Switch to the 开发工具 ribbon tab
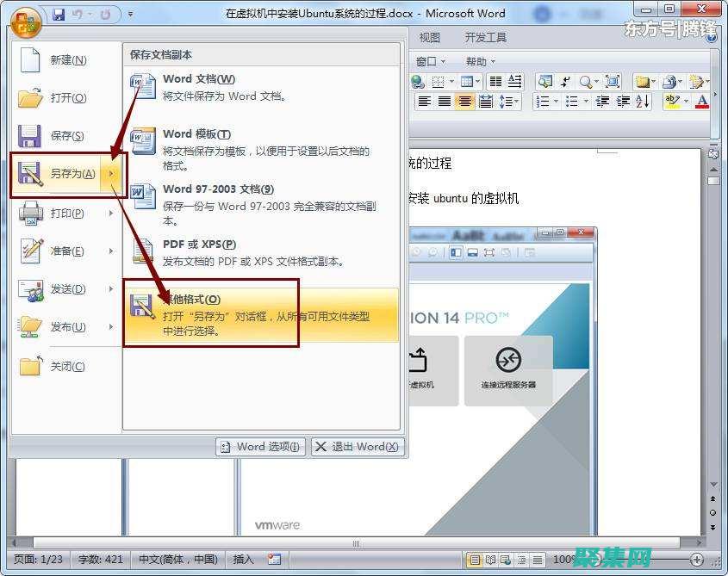728x576 pixels. [484, 37]
